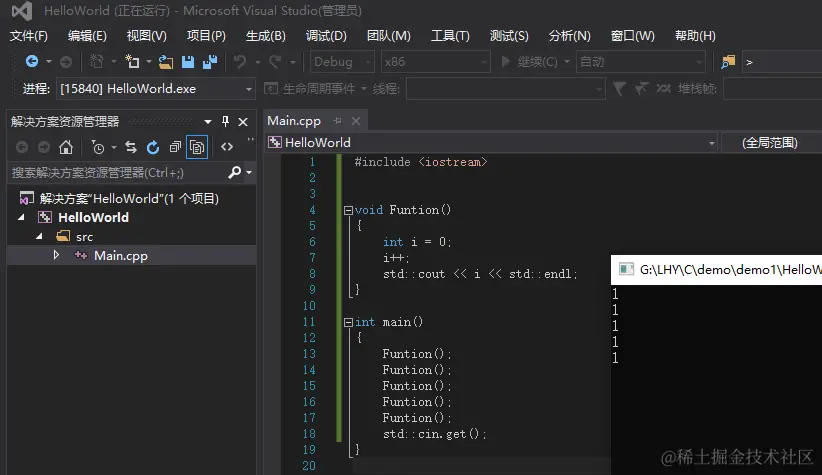Select the 解决方案"HelloWorld" solution node
This screenshot has height=475, width=822.
[129, 199]
